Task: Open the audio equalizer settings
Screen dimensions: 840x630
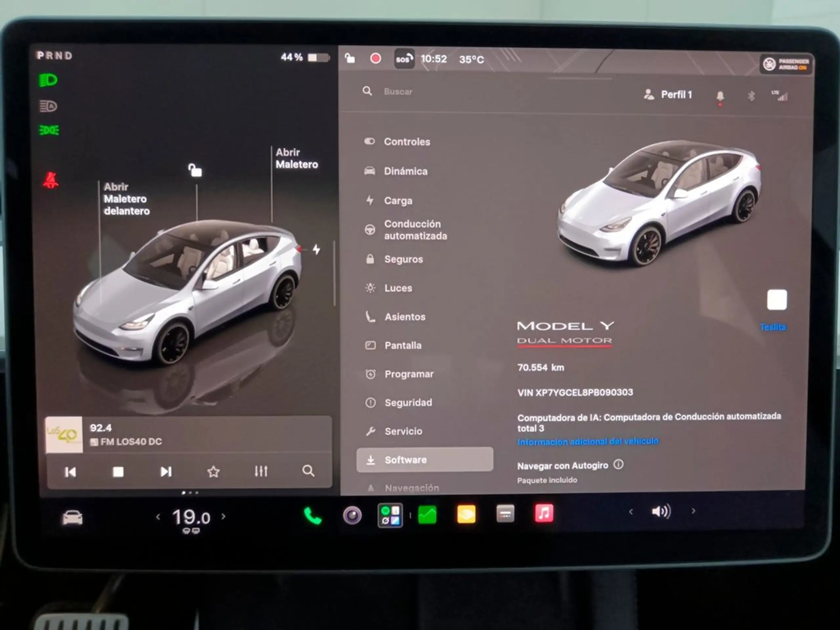Action: 261,471
